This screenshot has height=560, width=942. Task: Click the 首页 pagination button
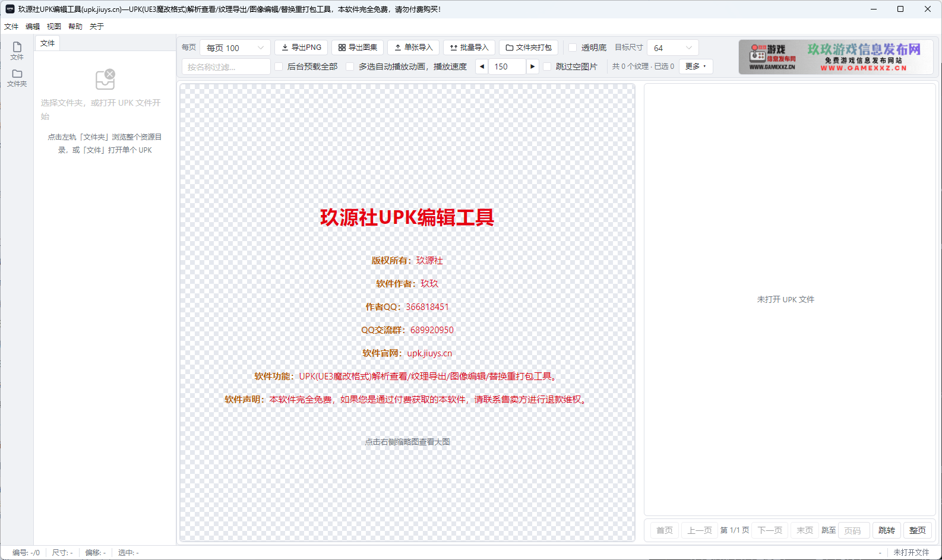665,530
